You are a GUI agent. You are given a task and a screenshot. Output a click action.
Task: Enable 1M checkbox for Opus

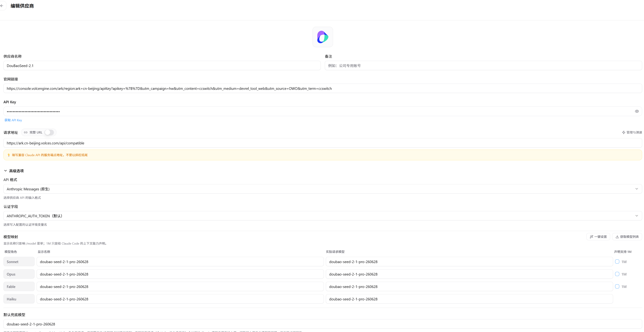tap(617, 274)
